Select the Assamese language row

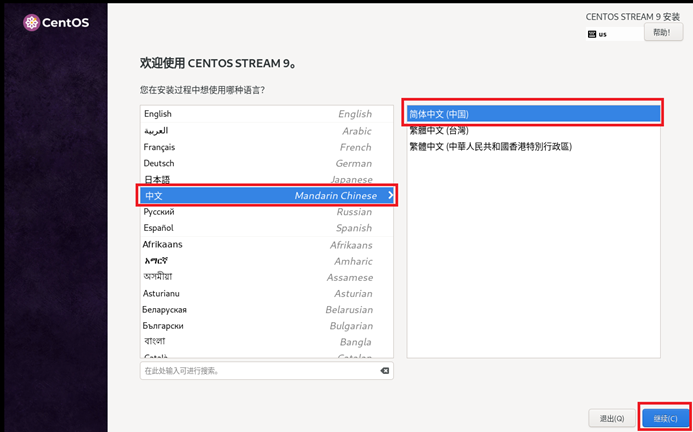tap(267, 277)
